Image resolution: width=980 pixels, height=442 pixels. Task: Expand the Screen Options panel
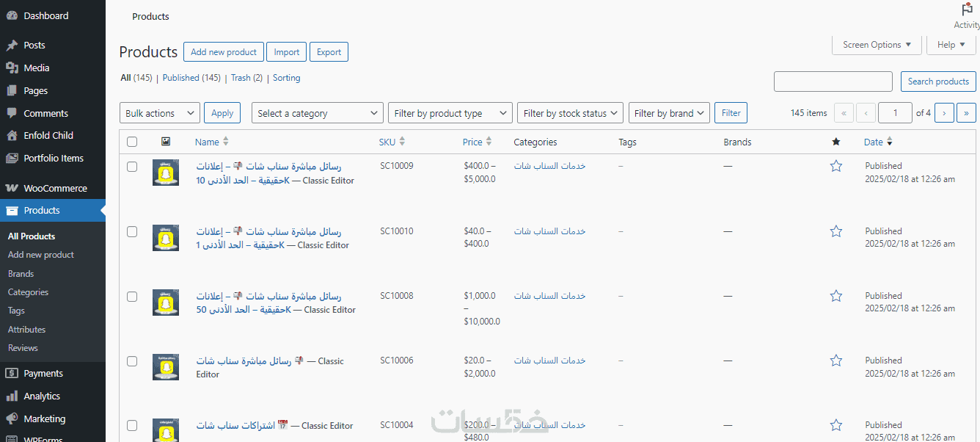877,45
